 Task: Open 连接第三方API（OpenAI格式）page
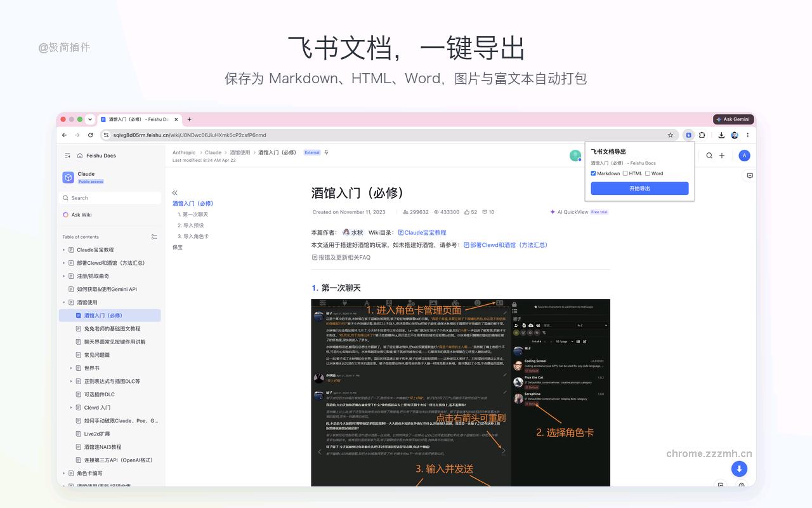118,460
